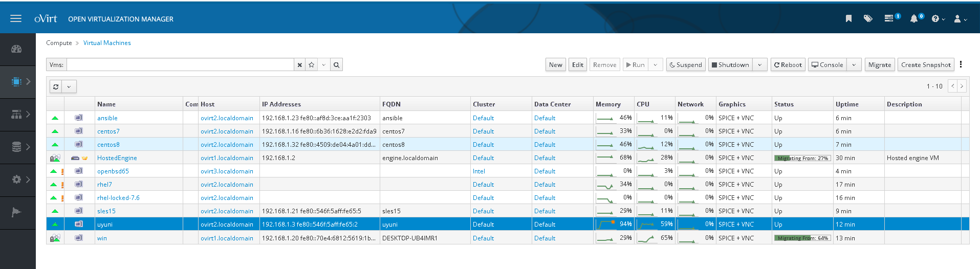
Task: Click the search magnifier button
Action: pos(336,65)
